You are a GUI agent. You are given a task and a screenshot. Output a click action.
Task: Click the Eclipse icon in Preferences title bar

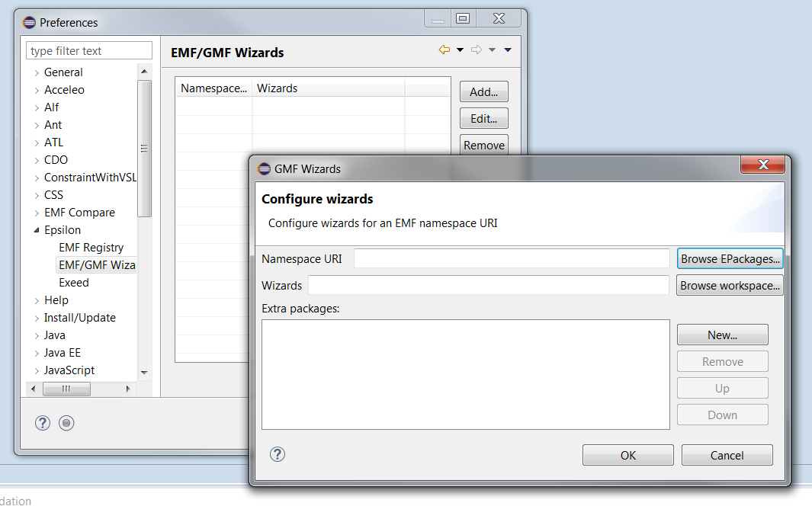coord(30,22)
